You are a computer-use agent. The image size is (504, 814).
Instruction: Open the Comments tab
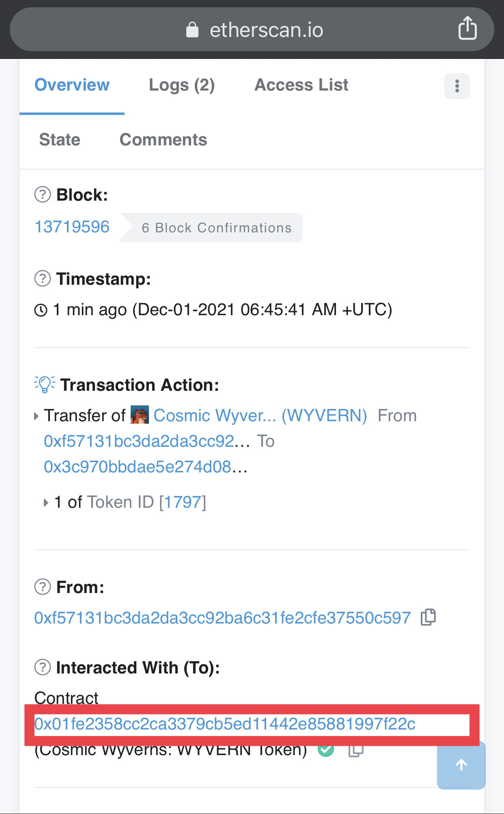click(163, 140)
